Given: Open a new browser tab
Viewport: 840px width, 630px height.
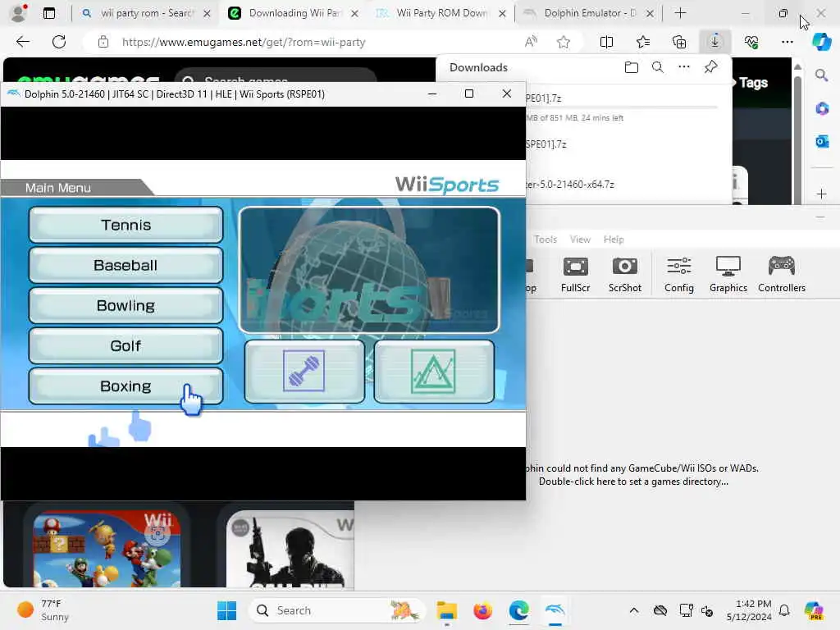Looking at the screenshot, I should [680, 13].
